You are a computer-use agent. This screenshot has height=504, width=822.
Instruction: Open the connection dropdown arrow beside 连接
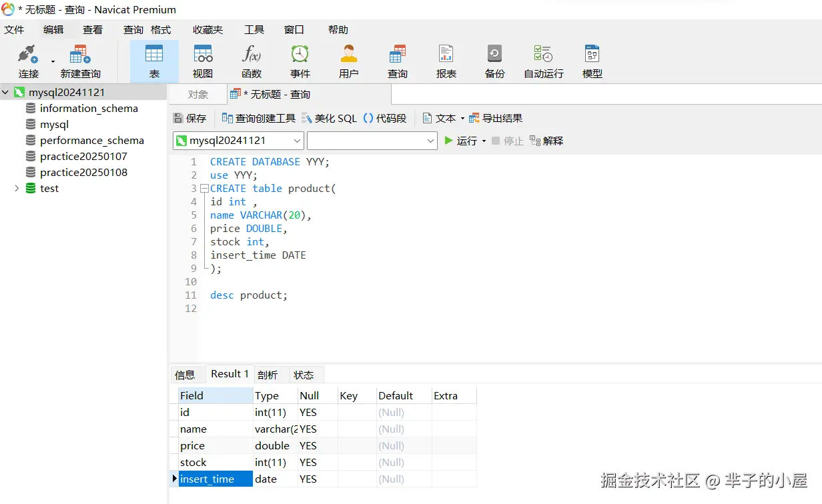pyautogui.click(x=53, y=62)
